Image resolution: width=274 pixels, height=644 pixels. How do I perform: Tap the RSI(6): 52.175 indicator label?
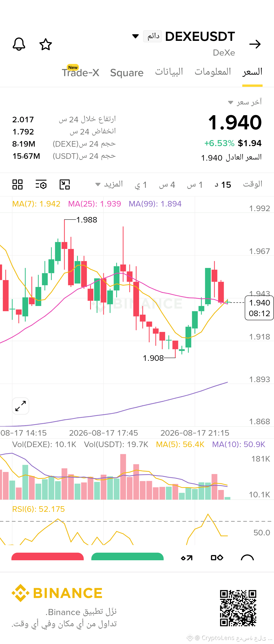click(38, 509)
